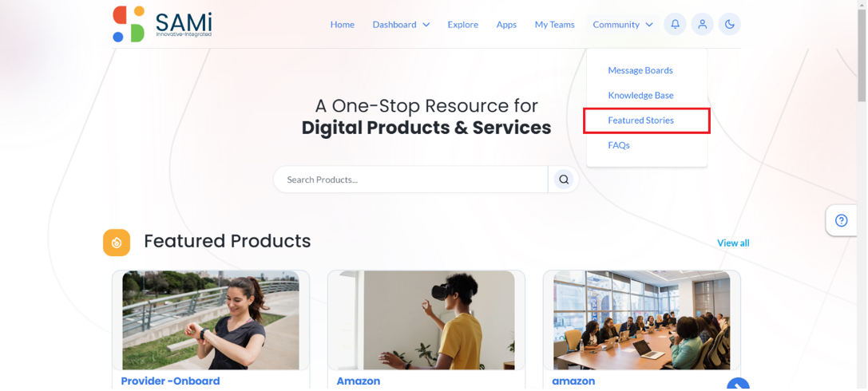
Task: Click the SAMi logo
Action: pos(162,24)
